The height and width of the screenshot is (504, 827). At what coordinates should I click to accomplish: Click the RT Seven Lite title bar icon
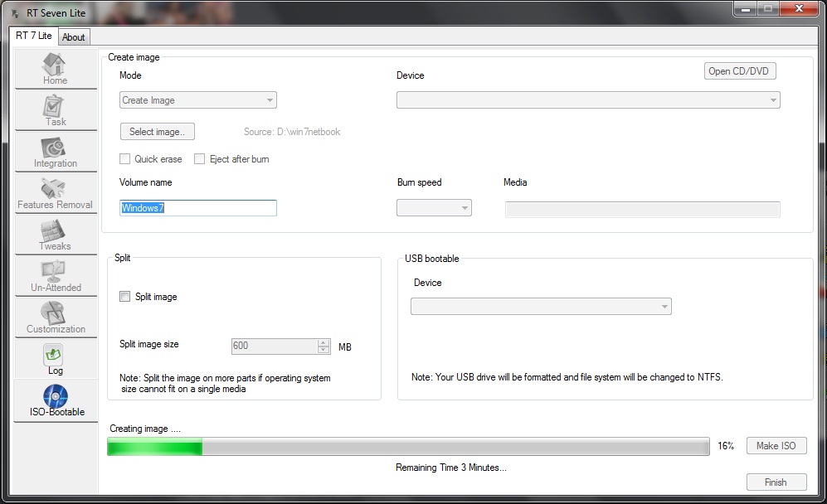tap(15, 13)
